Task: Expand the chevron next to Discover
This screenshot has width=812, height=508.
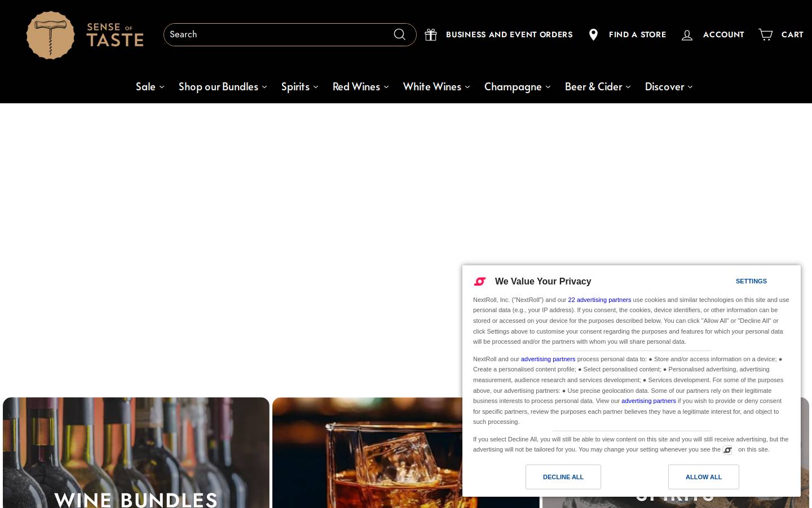Action: (x=690, y=87)
